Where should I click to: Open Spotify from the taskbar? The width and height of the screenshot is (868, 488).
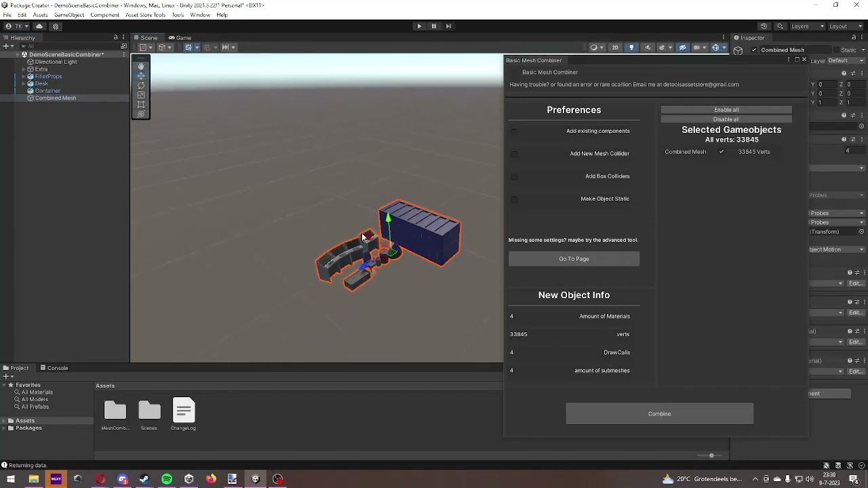(x=167, y=479)
